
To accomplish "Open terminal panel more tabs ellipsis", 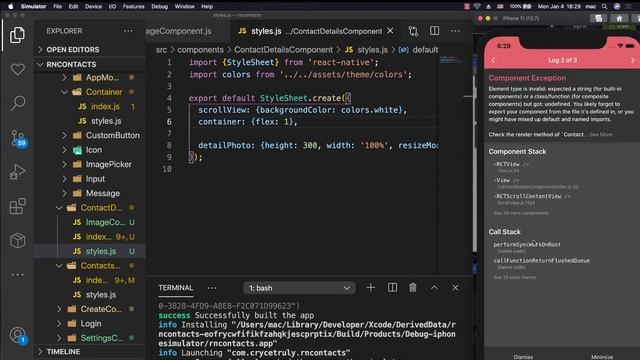I will coord(212,288).
